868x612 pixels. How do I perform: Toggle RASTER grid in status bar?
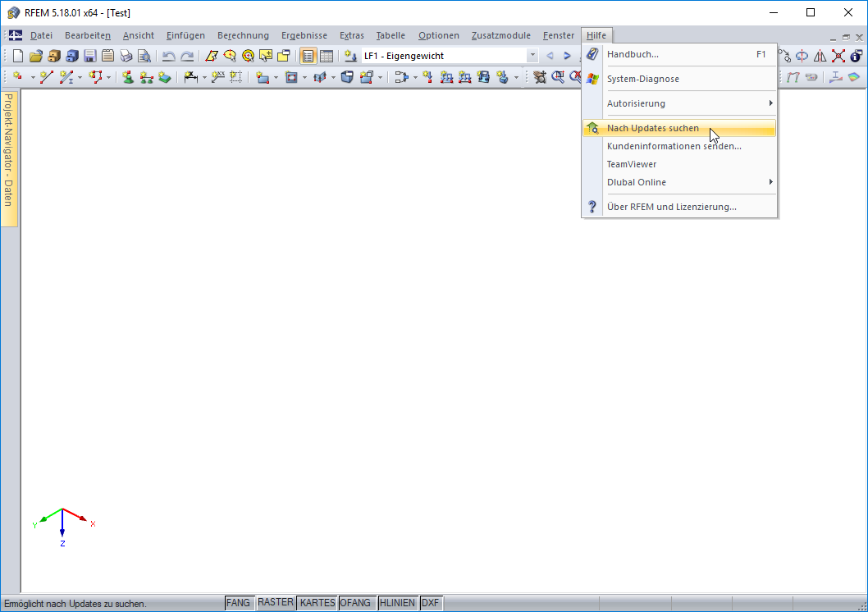click(275, 603)
